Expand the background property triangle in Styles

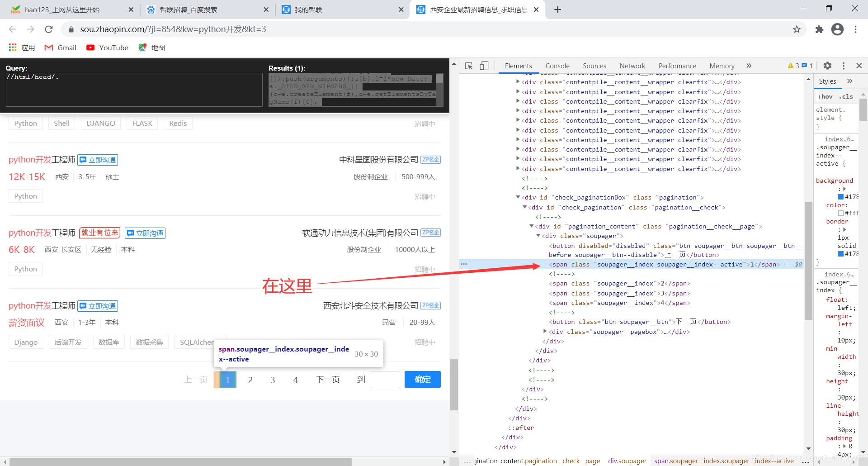[x=844, y=189]
